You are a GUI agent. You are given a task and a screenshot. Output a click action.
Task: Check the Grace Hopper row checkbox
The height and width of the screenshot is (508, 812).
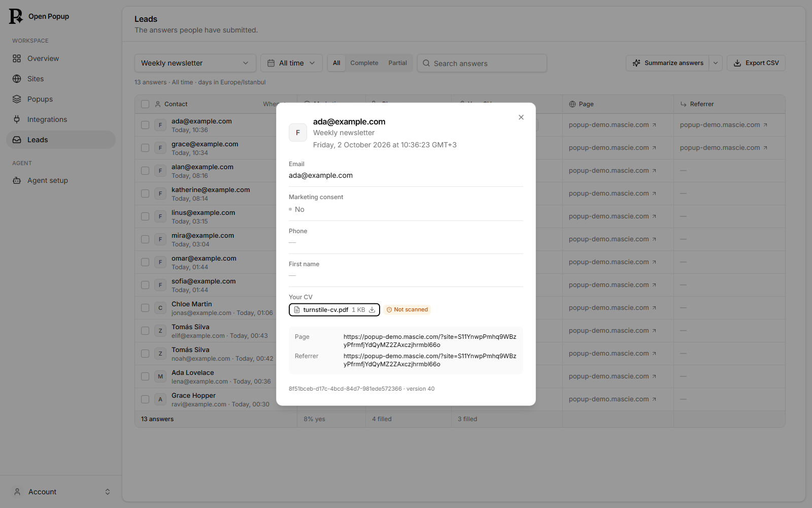145,399
